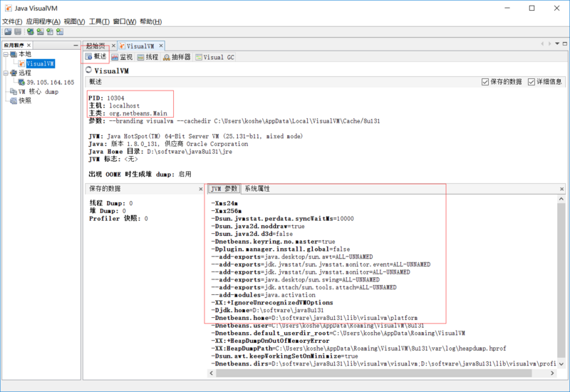The height and width of the screenshot is (392, 570).
Task: Click the -XX:+HeapDumpOnOutOfMemoryError line
Action: tap(270, 341)
